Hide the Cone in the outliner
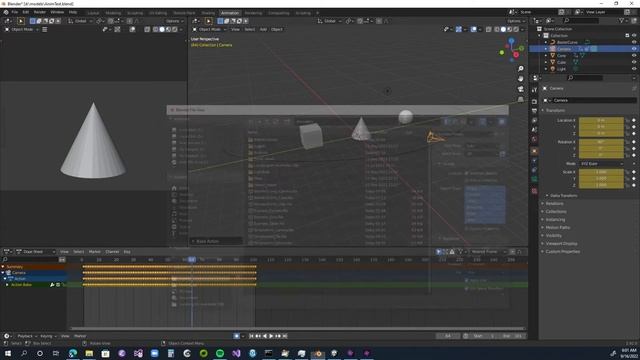This screenshot has width=640, height=360. 634,55
